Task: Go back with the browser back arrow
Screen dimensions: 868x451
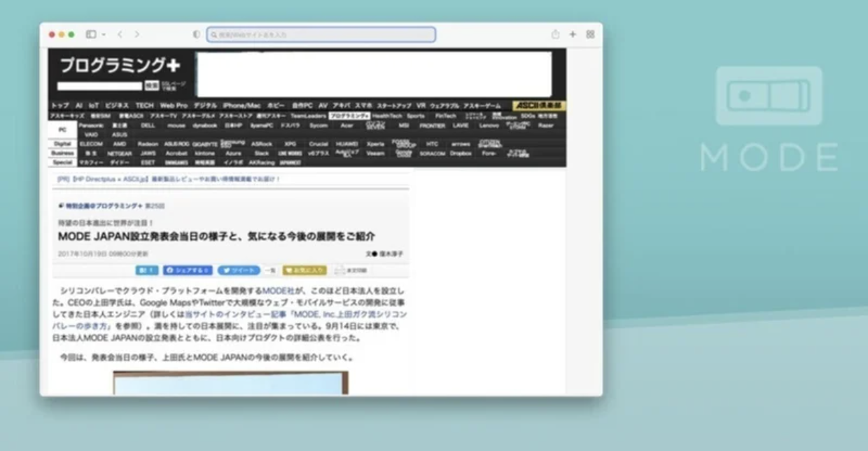Action: tap(120, 34)
